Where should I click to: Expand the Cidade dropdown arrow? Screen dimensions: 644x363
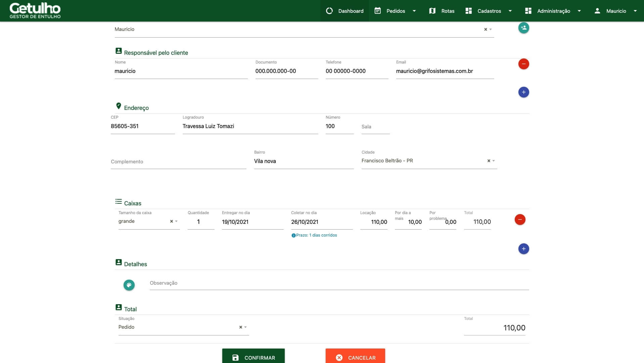pyautogui.click(x=494, y=161)
